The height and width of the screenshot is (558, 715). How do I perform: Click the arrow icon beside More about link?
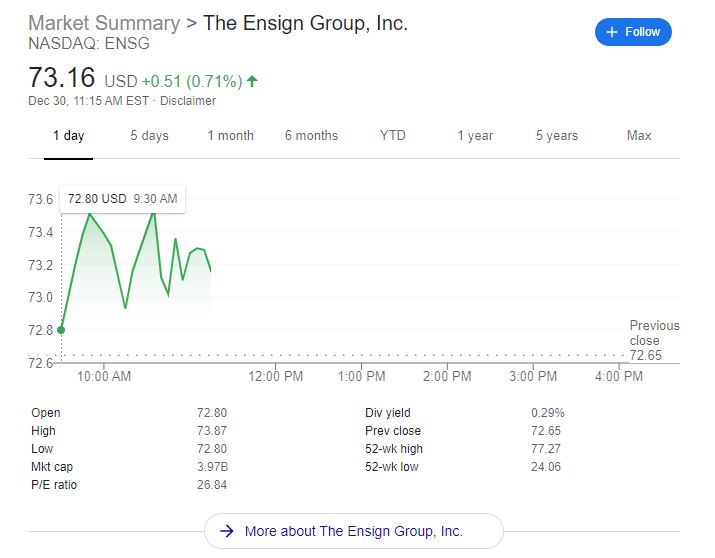click(x=227, y=531)
